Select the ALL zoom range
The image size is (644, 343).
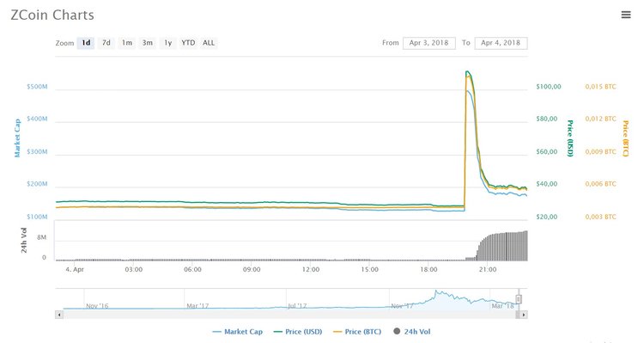pyautogui.click(x=209, y=43)
